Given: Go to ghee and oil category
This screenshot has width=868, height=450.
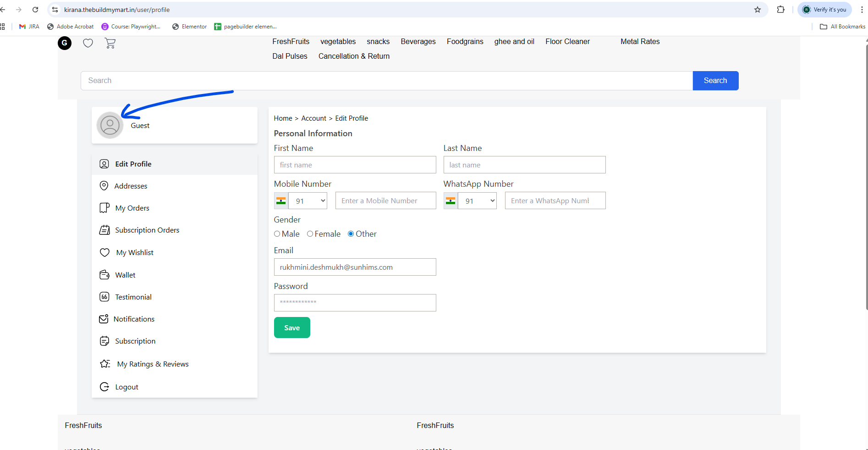Looking at the screenshot, I should [514, 41].
